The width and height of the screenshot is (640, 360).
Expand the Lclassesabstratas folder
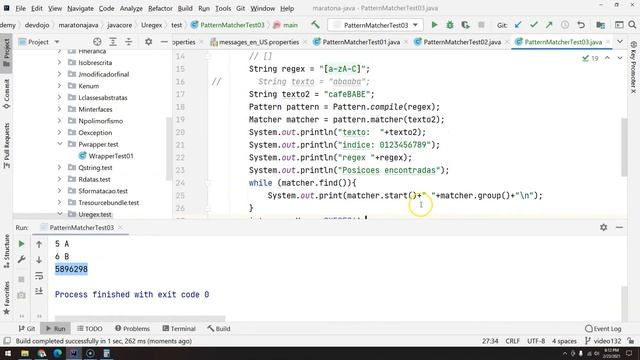click(x=60, y=98)
